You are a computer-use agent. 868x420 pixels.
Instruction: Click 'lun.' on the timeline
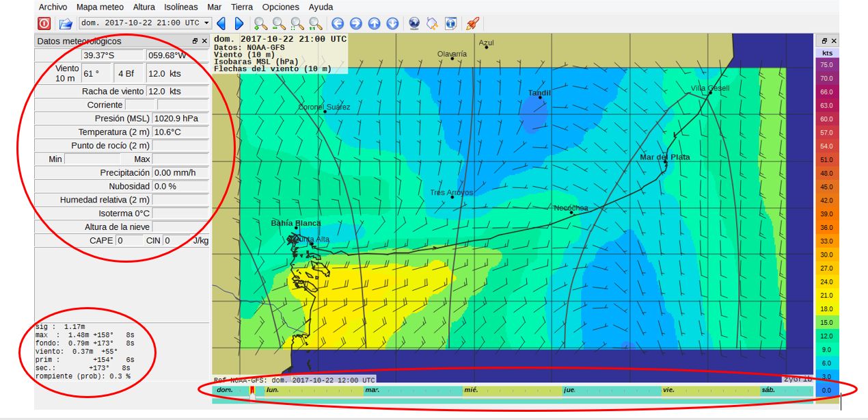coord(272,390)
